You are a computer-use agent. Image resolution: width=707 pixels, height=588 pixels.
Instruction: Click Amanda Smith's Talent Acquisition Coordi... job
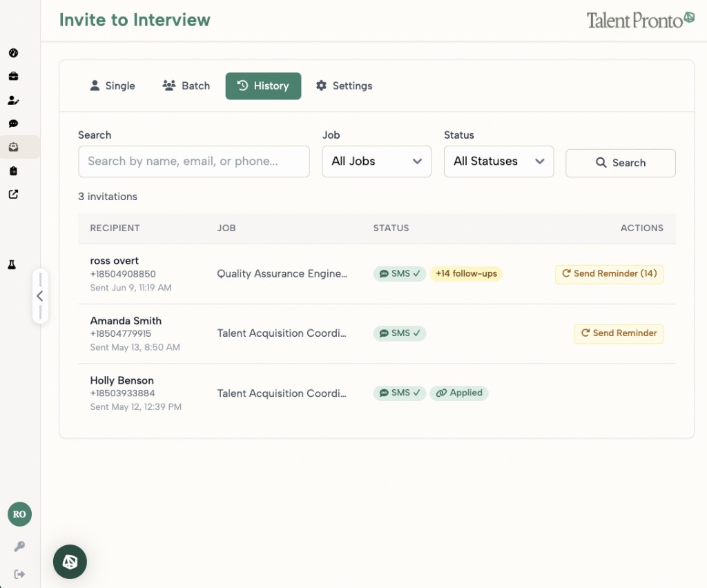click(282, 333)
